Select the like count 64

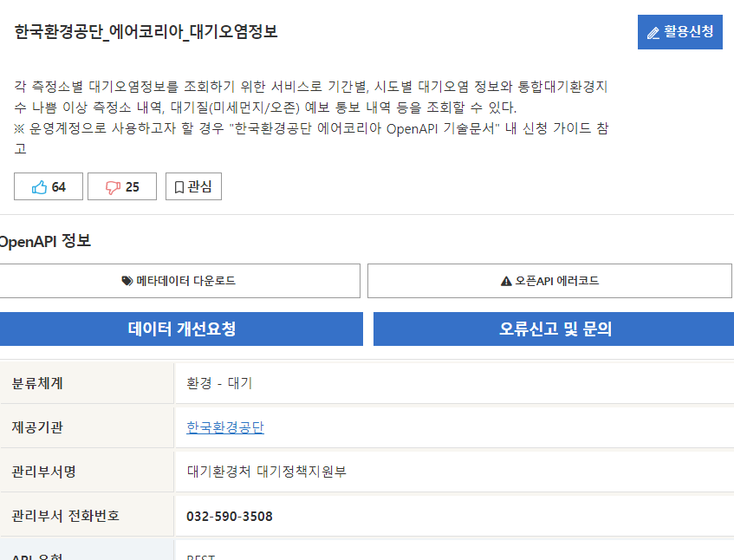click(x=59, y=187)
